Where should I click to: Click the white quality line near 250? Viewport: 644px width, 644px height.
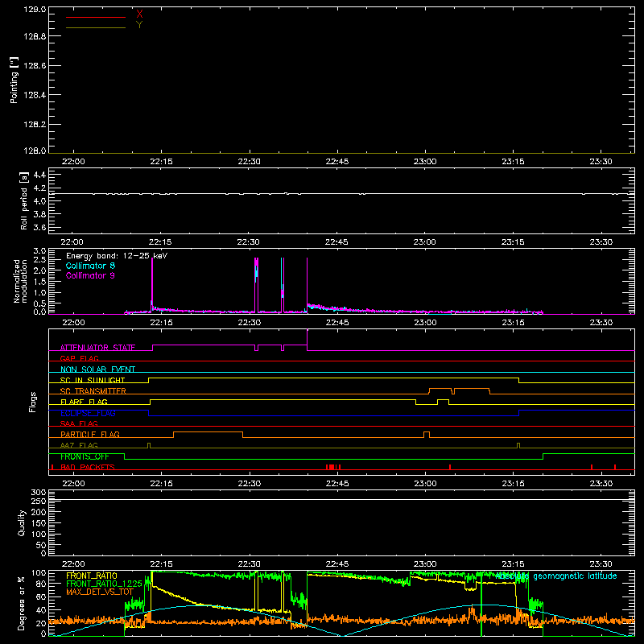point(341,500)
